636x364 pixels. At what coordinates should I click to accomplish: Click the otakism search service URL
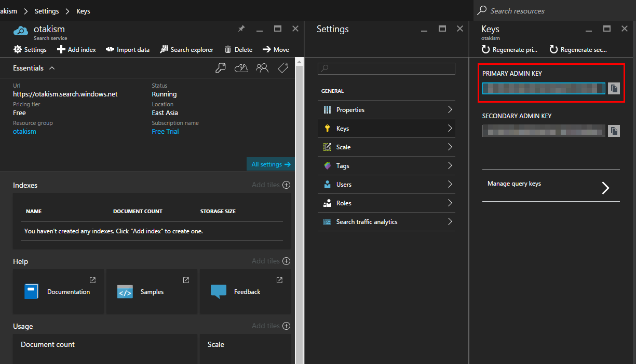(65, 94)
